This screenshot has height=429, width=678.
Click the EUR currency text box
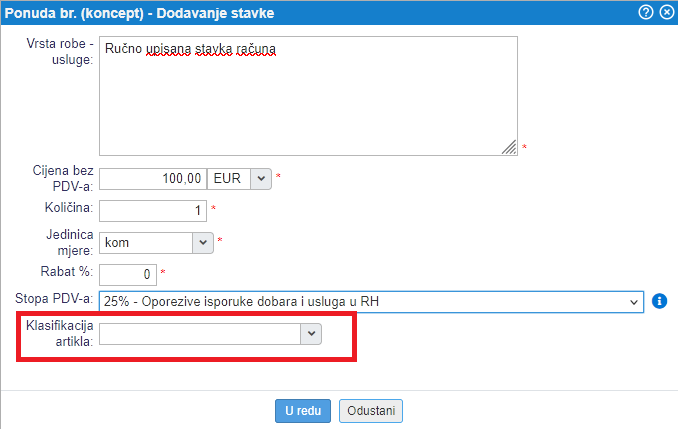[x=226, y=178]
